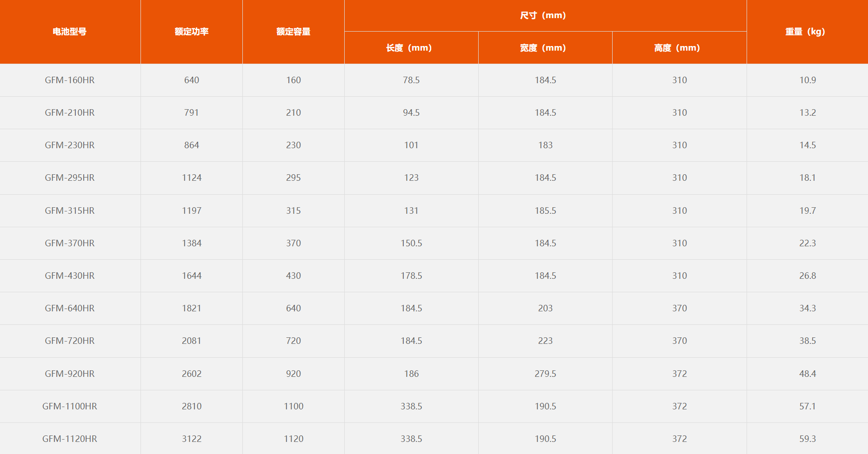Click the 48.4 weight value
The image size is (868, 454).
coord(808,374)
